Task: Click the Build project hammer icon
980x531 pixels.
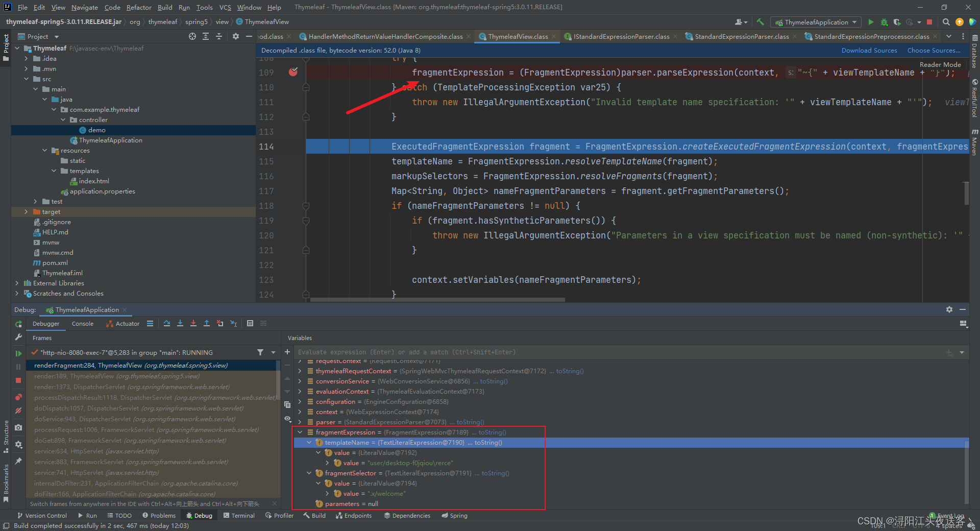Action: coord(760,22)
